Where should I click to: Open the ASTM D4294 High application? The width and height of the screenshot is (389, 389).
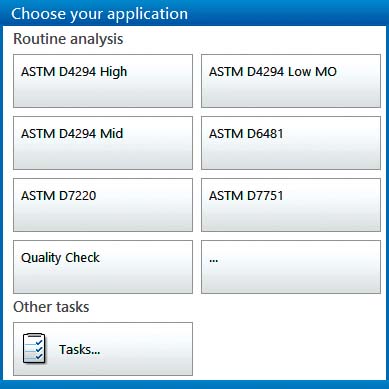tap(103, 81)
